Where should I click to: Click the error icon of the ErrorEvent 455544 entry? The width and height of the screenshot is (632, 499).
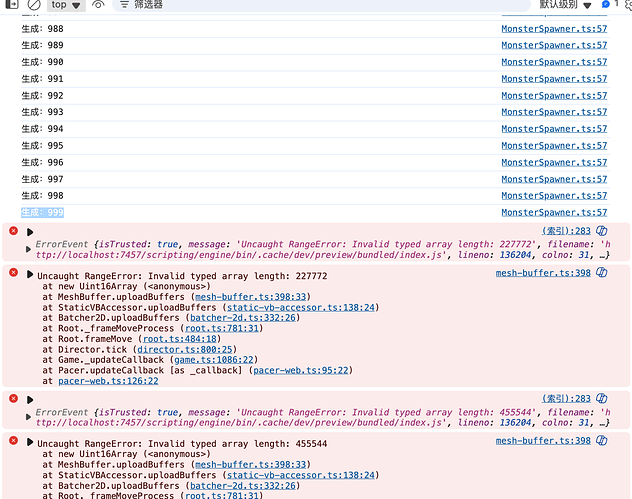(x=14, y=398)
